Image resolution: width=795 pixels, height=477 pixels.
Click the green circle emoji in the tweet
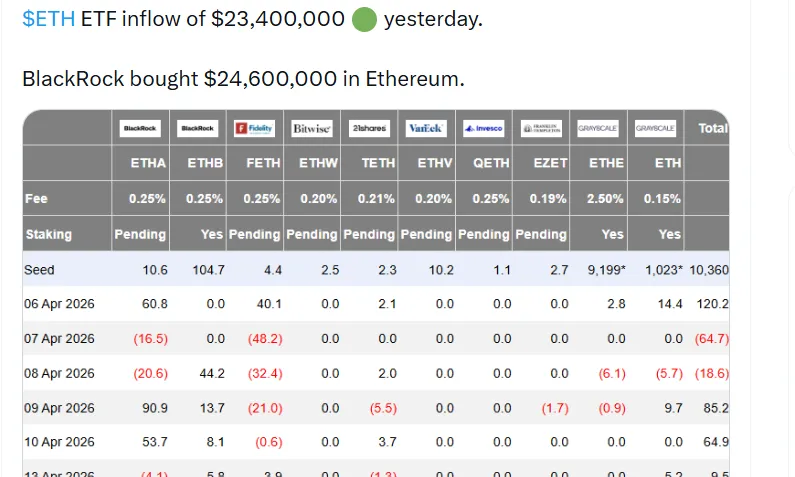tap(365, 20)
